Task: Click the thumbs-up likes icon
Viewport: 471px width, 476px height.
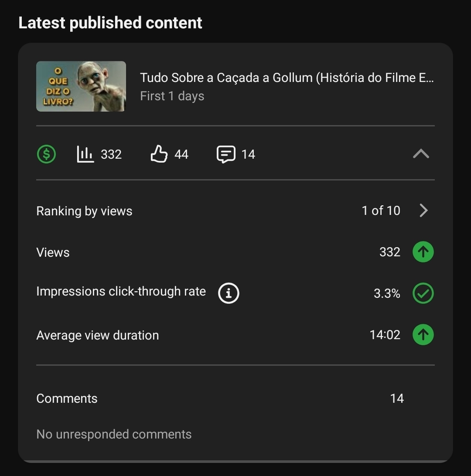Action: (159, 154)
